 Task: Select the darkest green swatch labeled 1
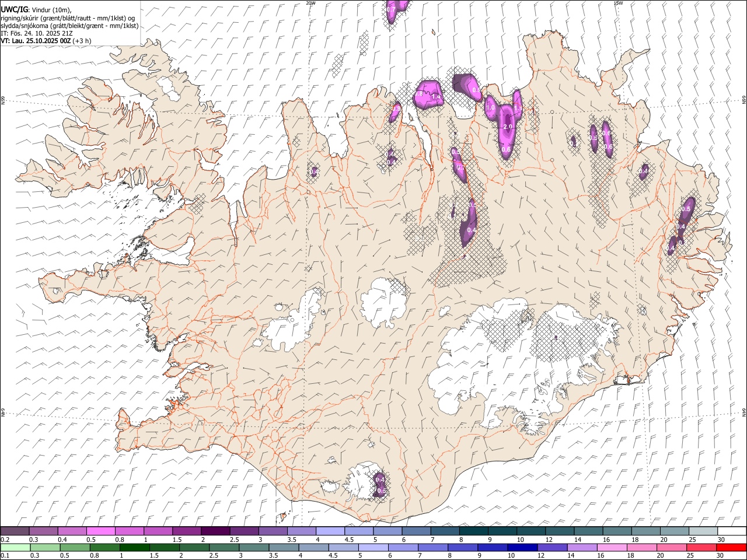click(x=135, y=547)
